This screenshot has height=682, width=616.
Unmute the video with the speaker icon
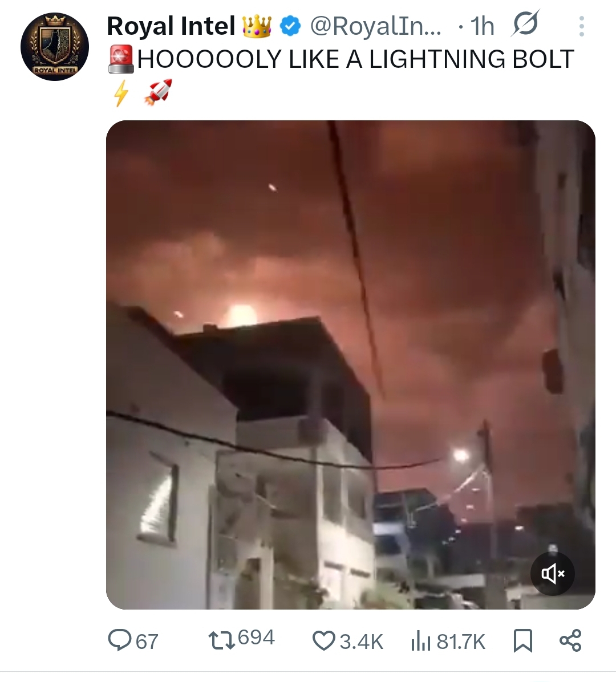coord(553,574)
